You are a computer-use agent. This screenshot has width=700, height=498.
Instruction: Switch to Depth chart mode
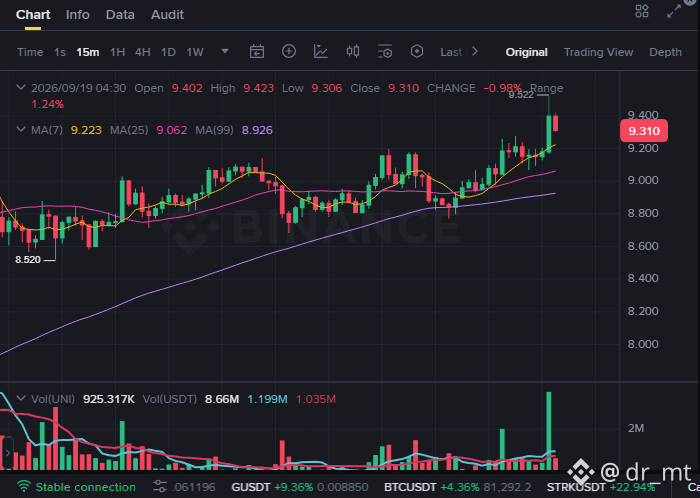click(665, 52)
